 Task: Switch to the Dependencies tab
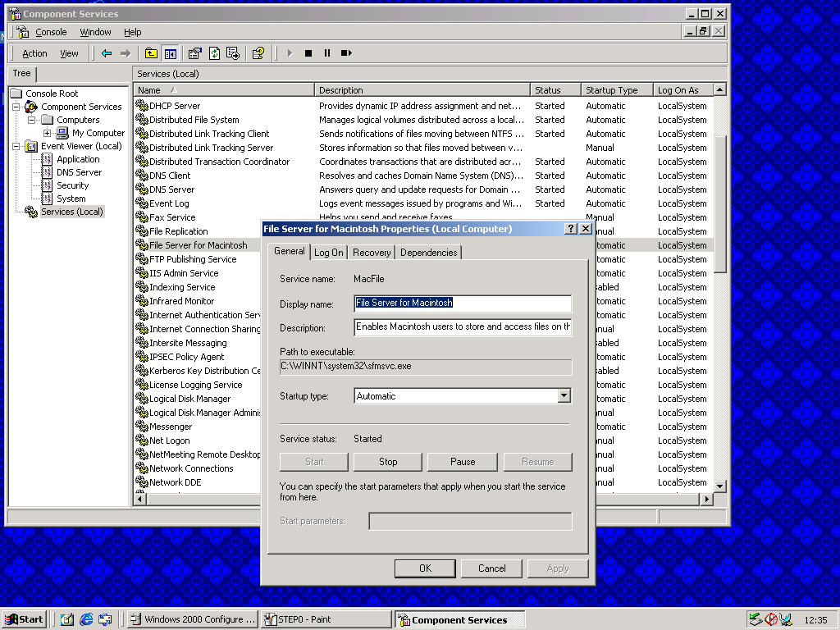tap(428, 253)
